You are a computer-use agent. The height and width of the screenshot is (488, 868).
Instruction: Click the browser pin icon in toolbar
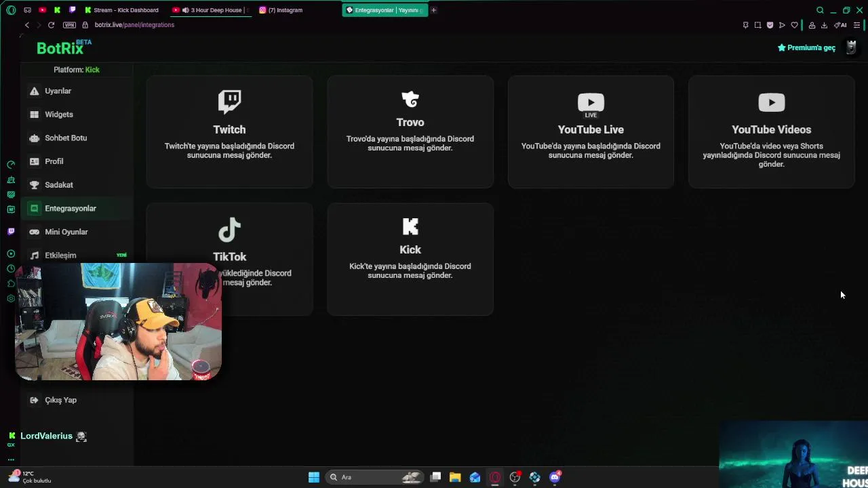click(x=745, y=25)
